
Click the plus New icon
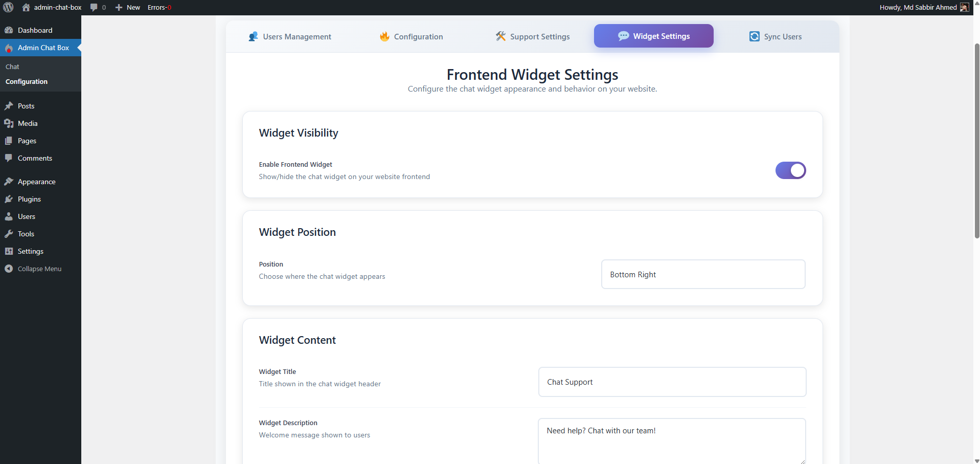[119, 8]
